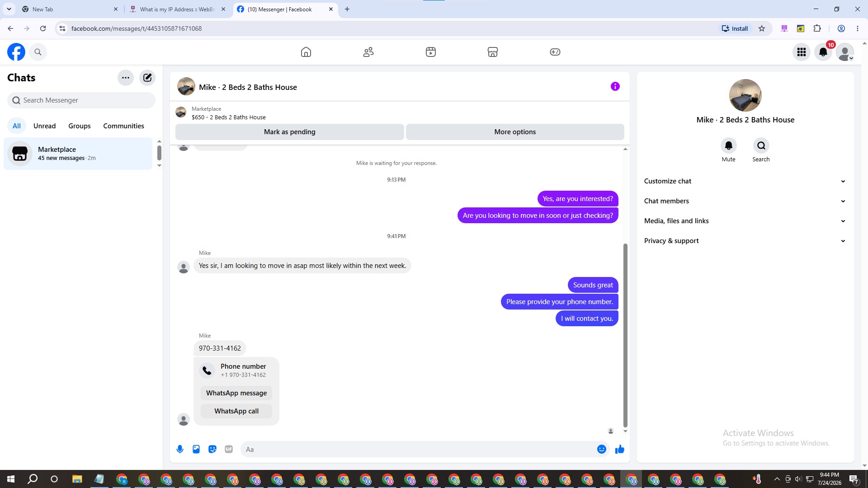Click the conversation header Mike · 2 Beds 2 Baths House

click(248, 87)
